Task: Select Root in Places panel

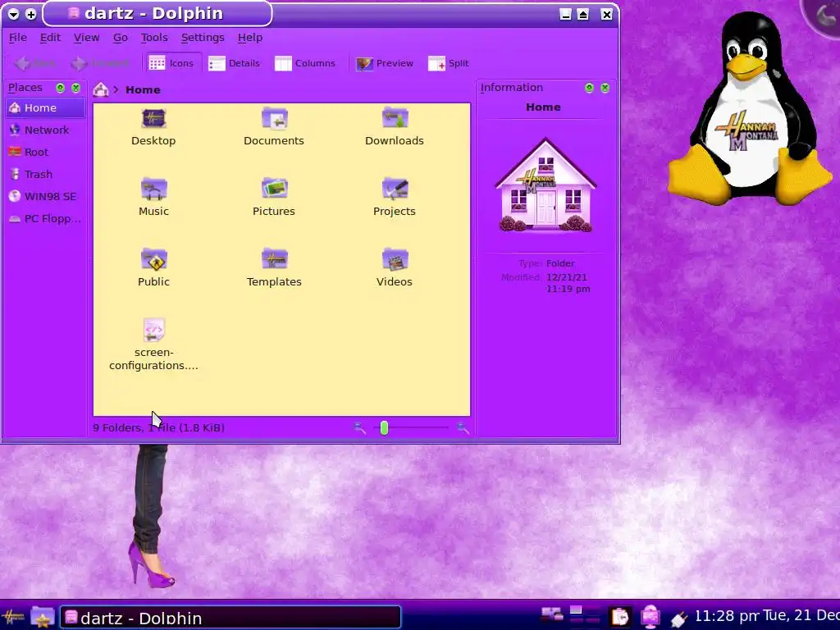Action: (46, 152)
